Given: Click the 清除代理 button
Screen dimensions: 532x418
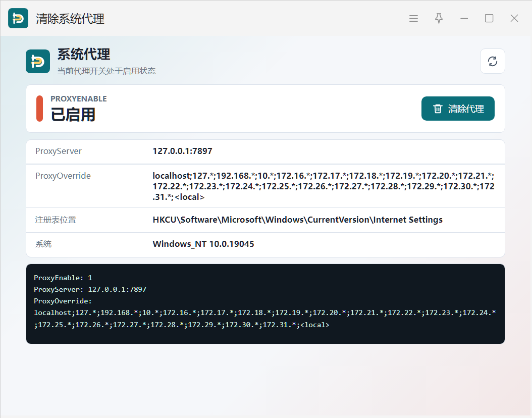Looking at the screenshot, I should pos(458,109).
